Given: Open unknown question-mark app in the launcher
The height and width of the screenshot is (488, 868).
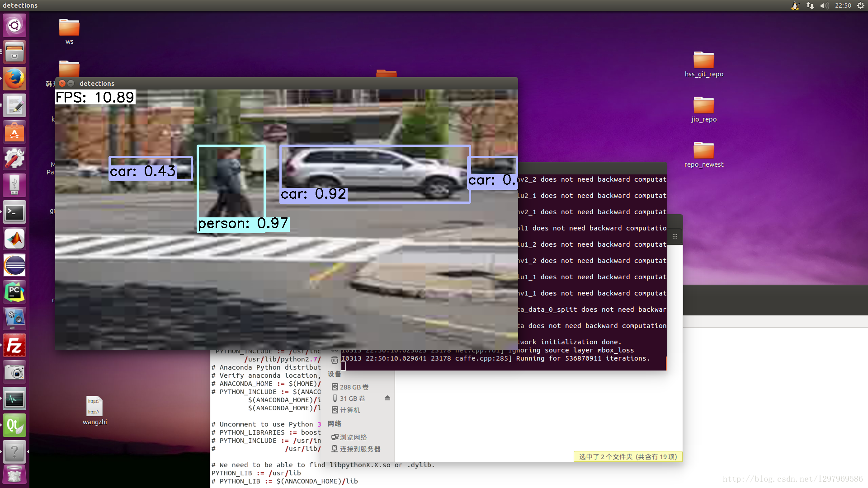Looking at the screenshot, I should pos(14,452).
